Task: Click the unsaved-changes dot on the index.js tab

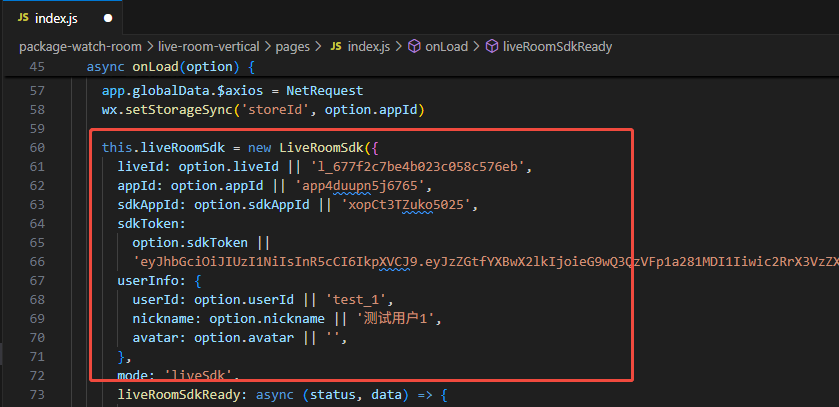Action: (108, 18)
